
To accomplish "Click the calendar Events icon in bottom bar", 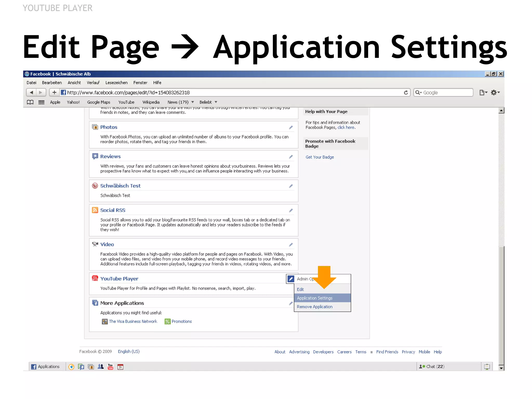I will 120,367.
